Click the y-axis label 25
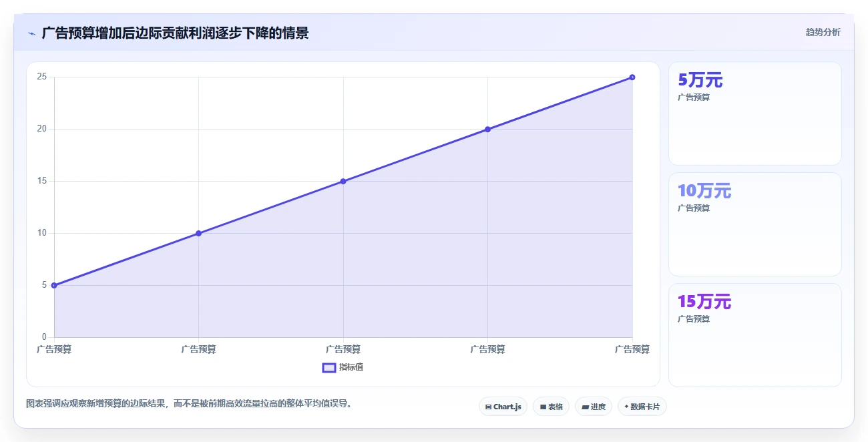This screenshot has width=868, height=442. tap(42, 77)
